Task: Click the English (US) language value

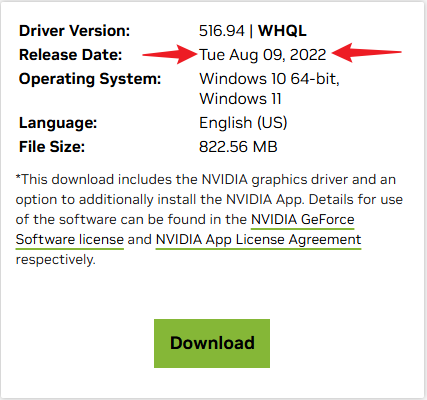Action: [243, 123]
